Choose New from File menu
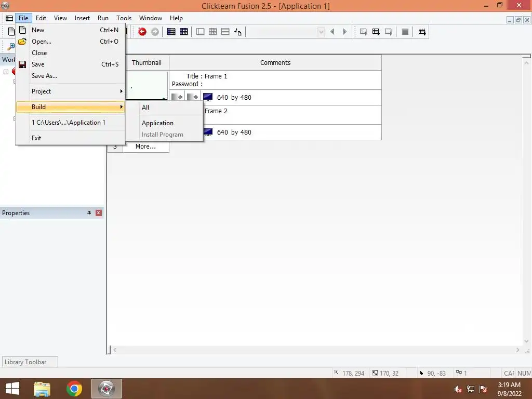532x399 pixels. [x=71, y=30]
